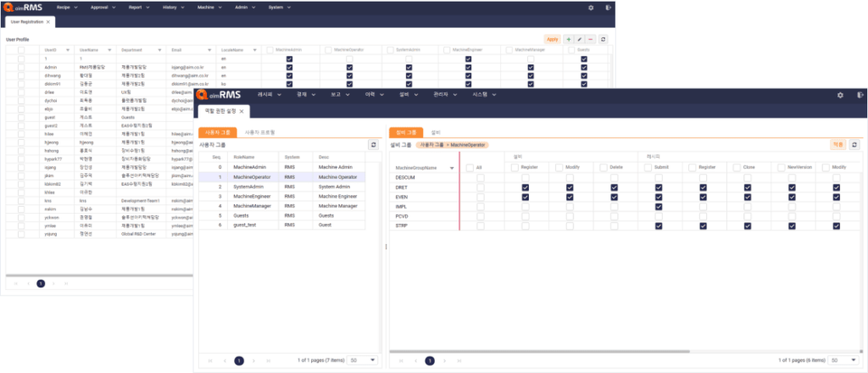Click the logout icon in front window header
The height and width of the screenshot is (373, 868).
click(858, 95)
